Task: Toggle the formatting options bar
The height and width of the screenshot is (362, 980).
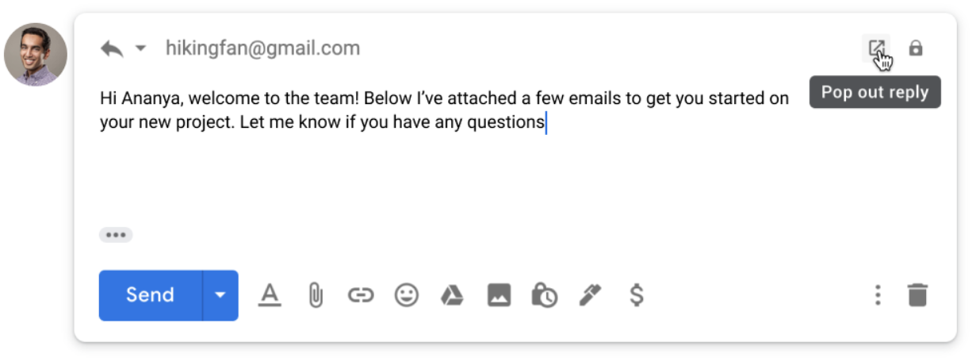Action: (270, 295)
